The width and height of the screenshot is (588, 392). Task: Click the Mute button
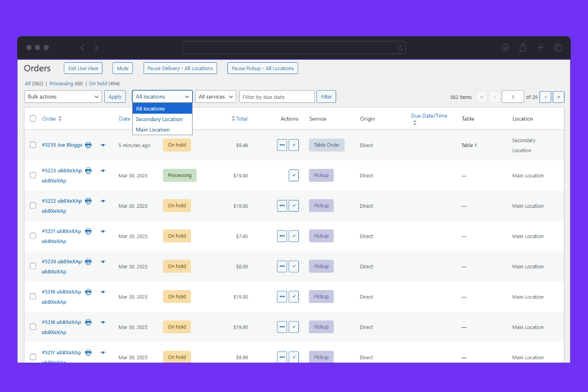(x=122, y=69)
